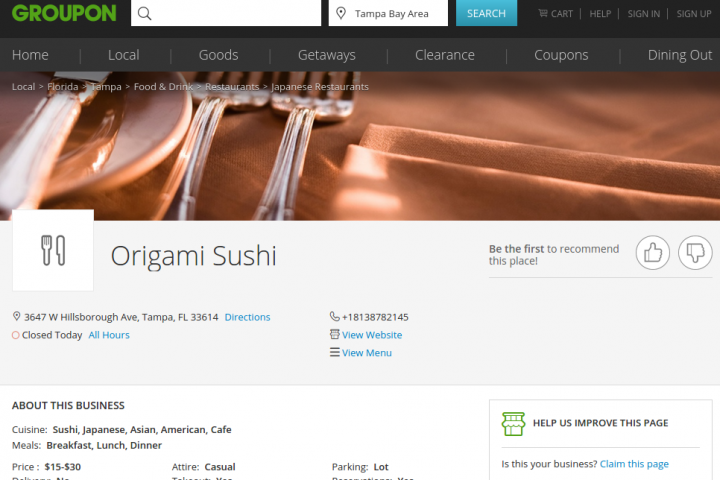The width and height of the screenshot is (720, 480).
Task: Click the green store icon in improve panel
Action: coord(513,424)
